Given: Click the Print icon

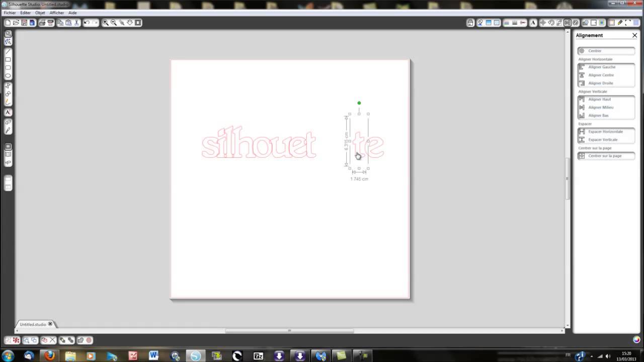Looking at the screenshot, I should (x=42, y=23).
